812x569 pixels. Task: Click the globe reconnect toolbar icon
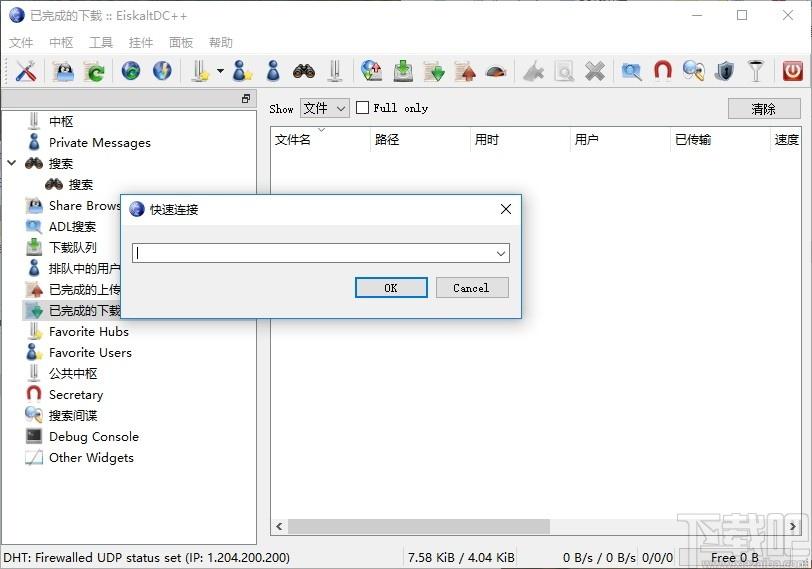tap(130, 71)
